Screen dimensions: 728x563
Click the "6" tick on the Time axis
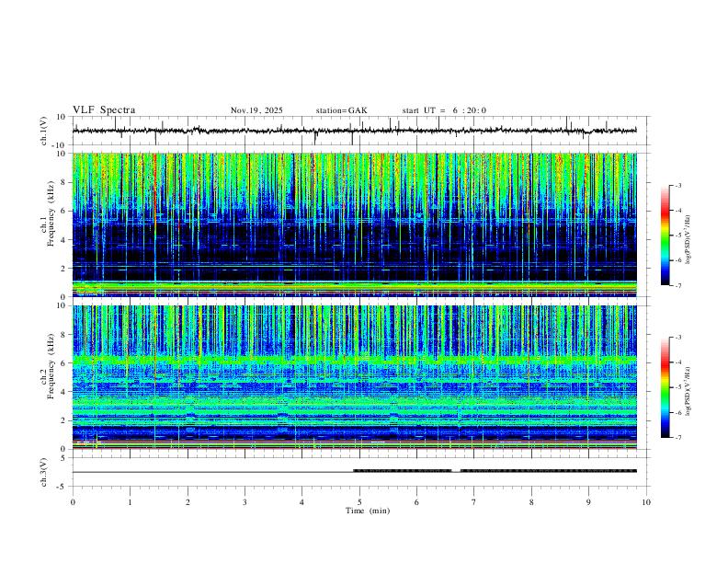[416, 502]
